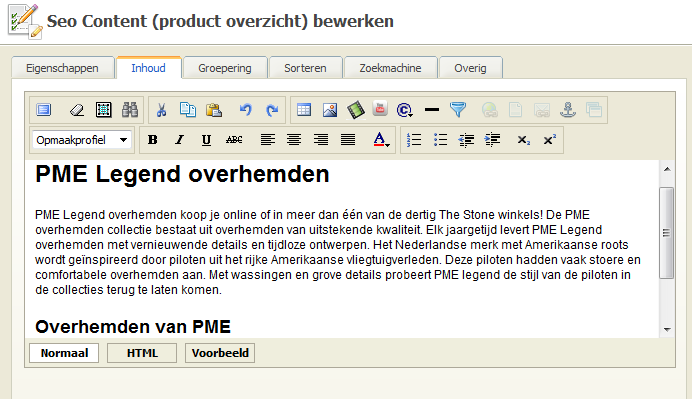Switch editor to HTML view

(x=142, y=353)
